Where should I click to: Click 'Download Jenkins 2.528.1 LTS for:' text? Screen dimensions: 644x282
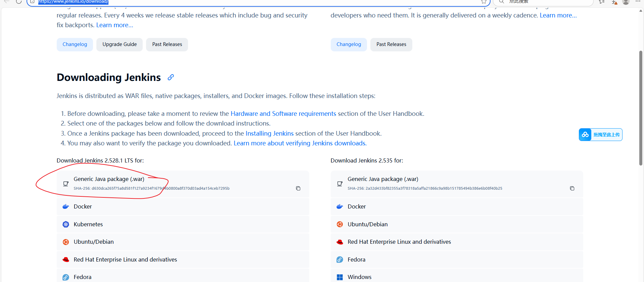tap(100, 160)
